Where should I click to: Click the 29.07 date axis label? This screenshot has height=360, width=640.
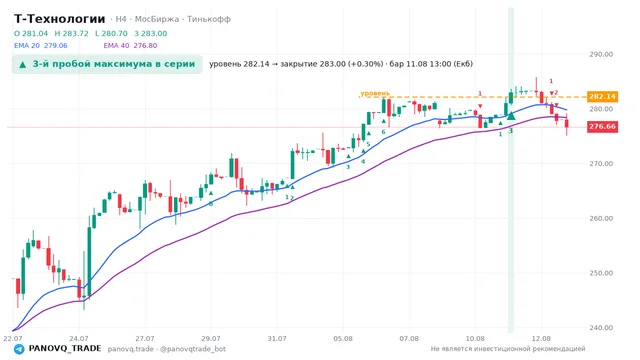tap(211, 339)
